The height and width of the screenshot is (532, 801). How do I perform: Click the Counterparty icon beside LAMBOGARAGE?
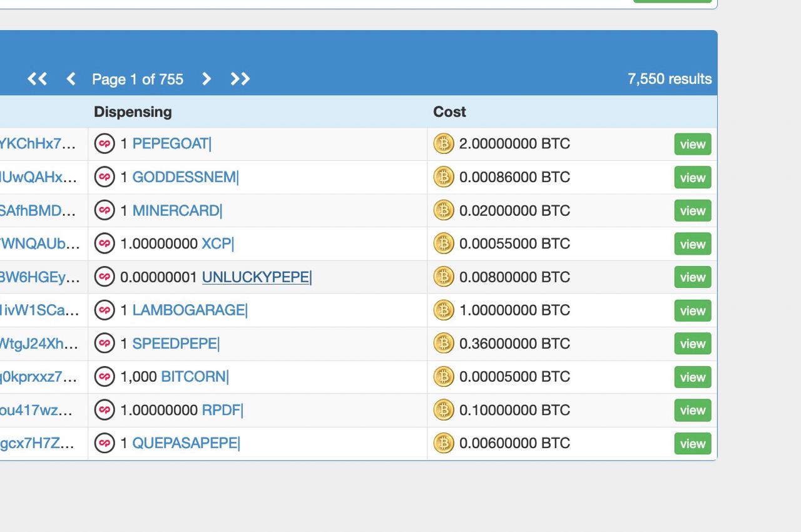tap(105, 310)
